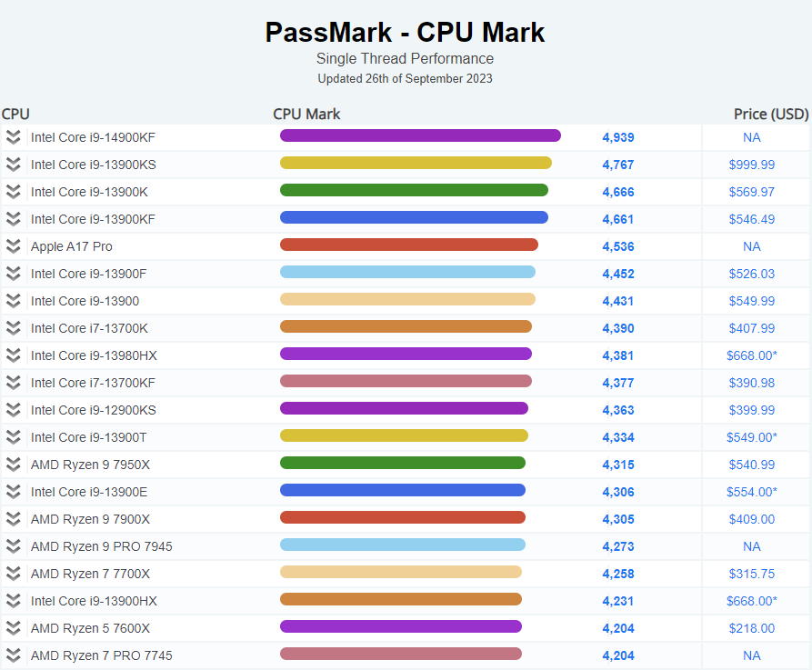
Task: Click the 4,767 score value
Action: [618, 165]
